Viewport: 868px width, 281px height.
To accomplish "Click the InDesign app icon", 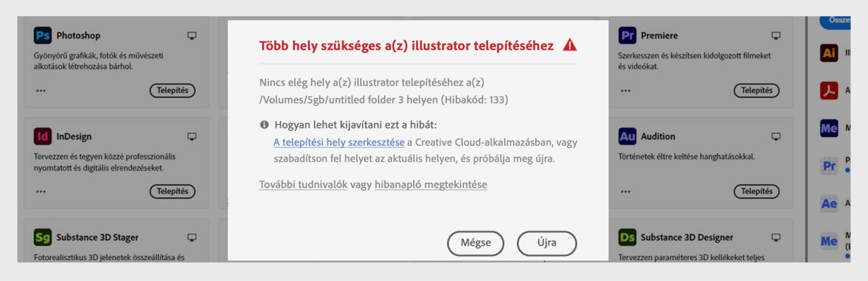I will [42, 136].
